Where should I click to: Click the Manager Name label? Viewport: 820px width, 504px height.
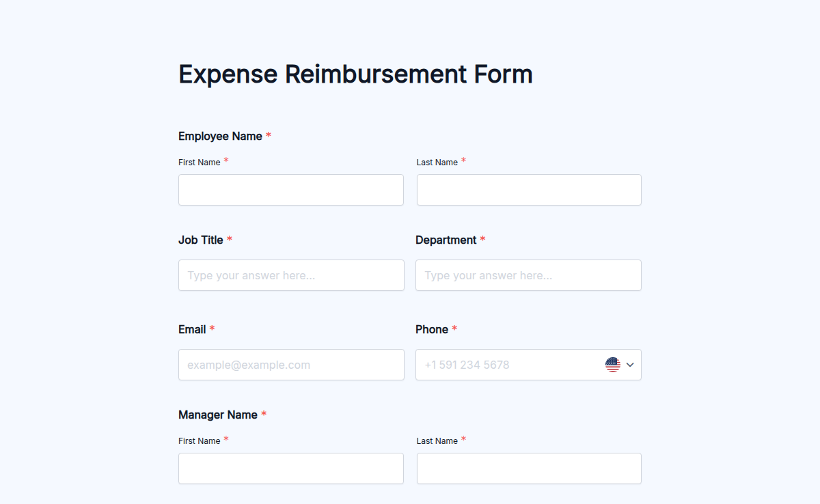pos(218,415)
